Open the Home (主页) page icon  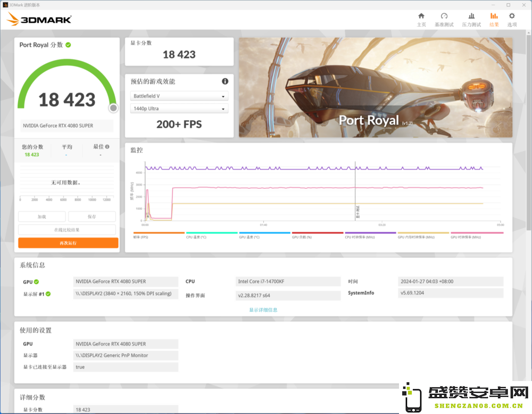pos(421,16)
